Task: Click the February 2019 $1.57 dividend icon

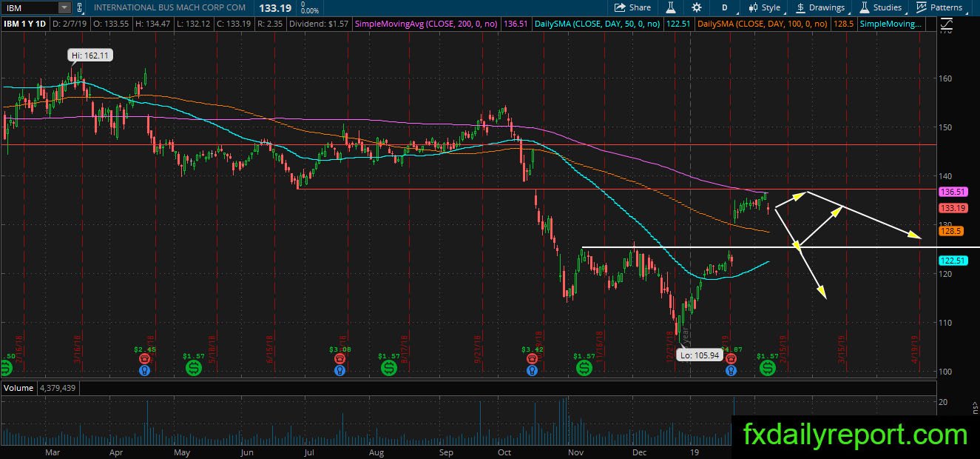Action: click(x=768, y=366)
